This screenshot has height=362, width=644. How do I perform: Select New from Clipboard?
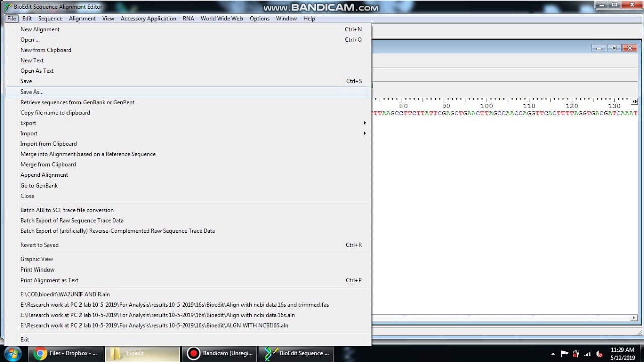[x=188, y=50]
